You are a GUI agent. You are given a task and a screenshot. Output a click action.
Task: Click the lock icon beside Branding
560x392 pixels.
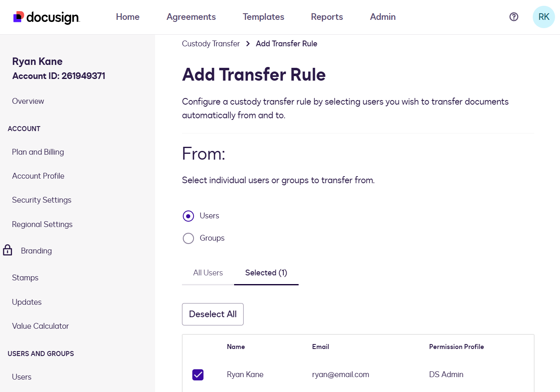pyautogui.click(x=7, y=250)
